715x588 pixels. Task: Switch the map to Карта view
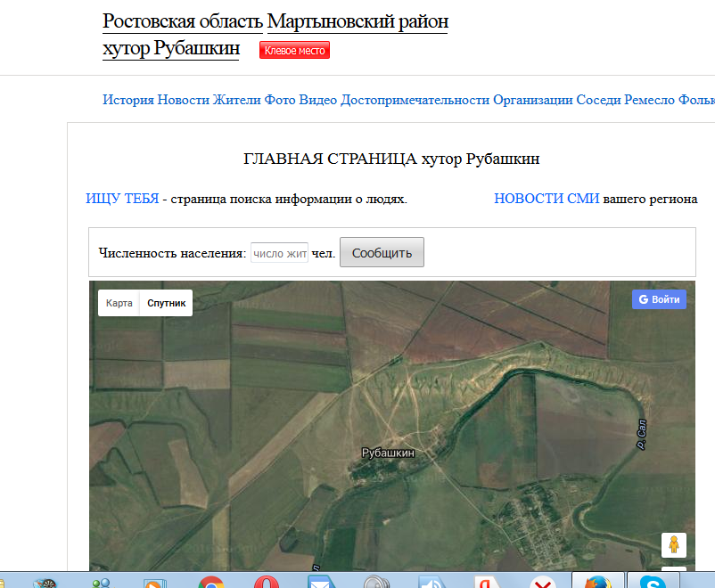(x=118, y=303)
